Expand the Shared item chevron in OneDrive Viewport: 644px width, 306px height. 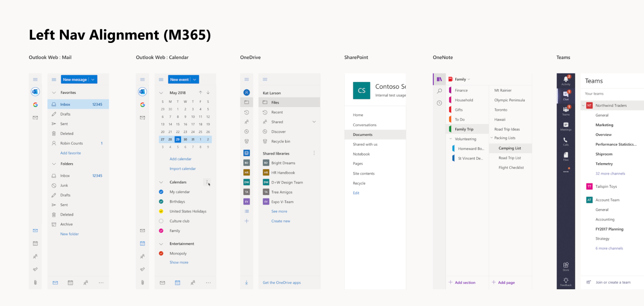[x=314, y=122]
